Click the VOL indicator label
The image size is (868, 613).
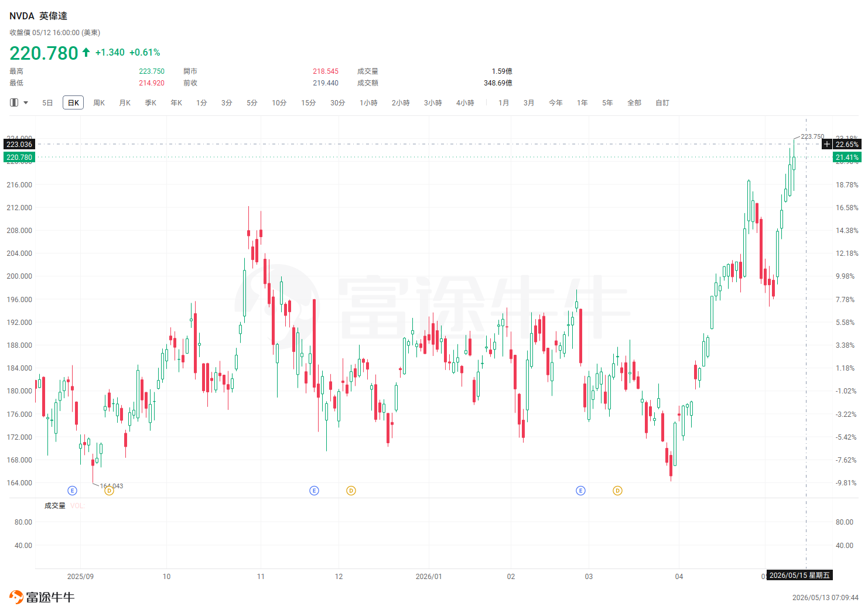77,506
